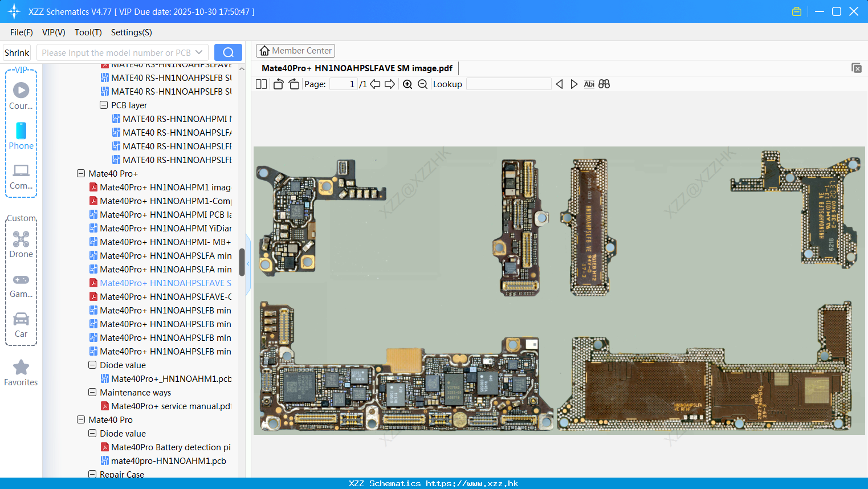Open model number dropdown arrow
Screen dimensions: 868x489
point(199,52)
